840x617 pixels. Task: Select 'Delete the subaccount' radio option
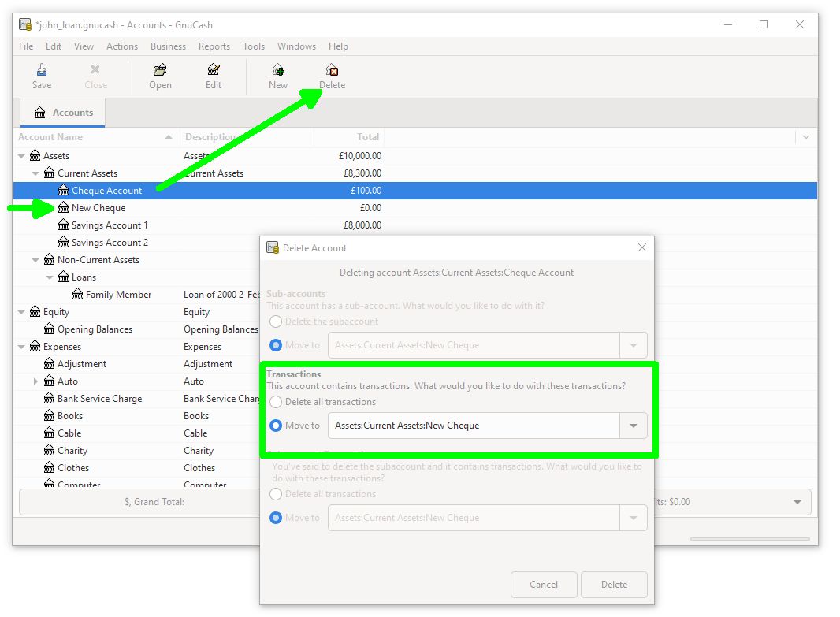tap(276, 322)
